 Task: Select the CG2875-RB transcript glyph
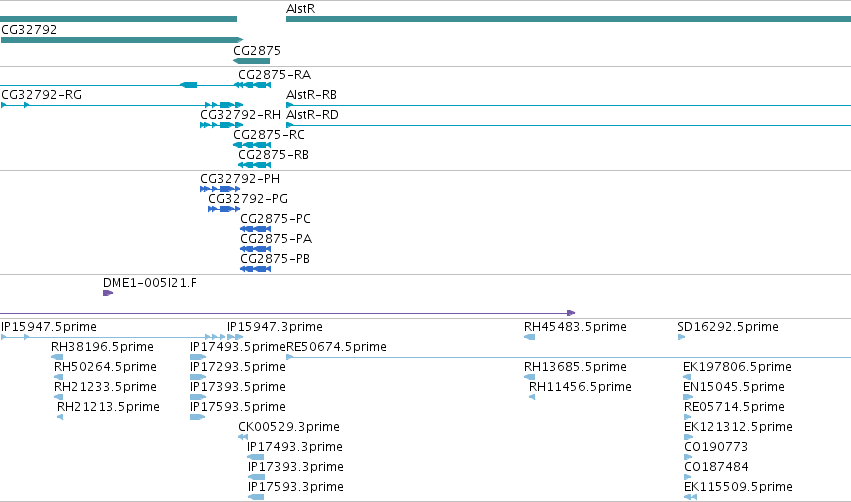[x=254, y=165]
